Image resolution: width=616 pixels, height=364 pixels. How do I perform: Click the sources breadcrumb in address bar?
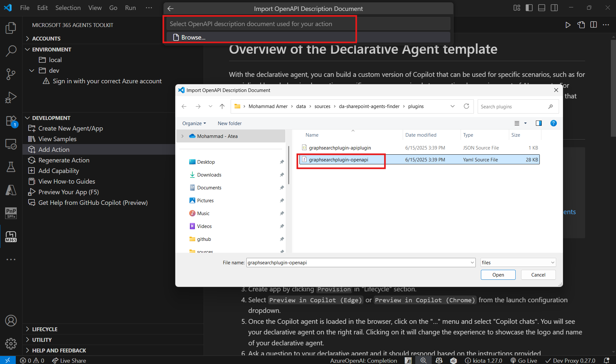(x=322, y=106)
